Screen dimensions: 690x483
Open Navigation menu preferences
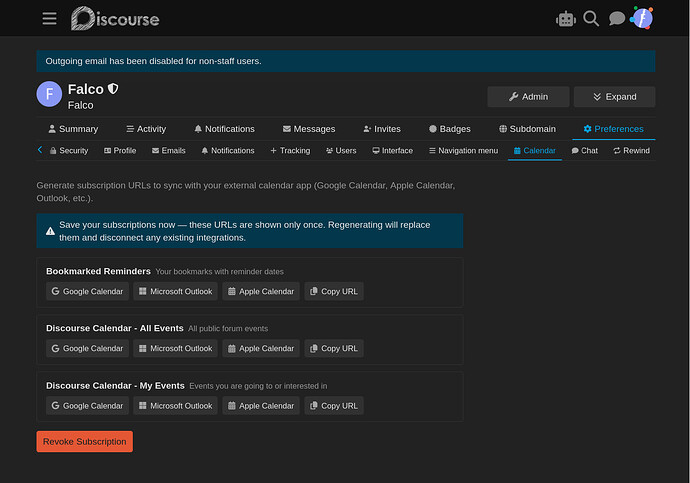pos(463,150)
